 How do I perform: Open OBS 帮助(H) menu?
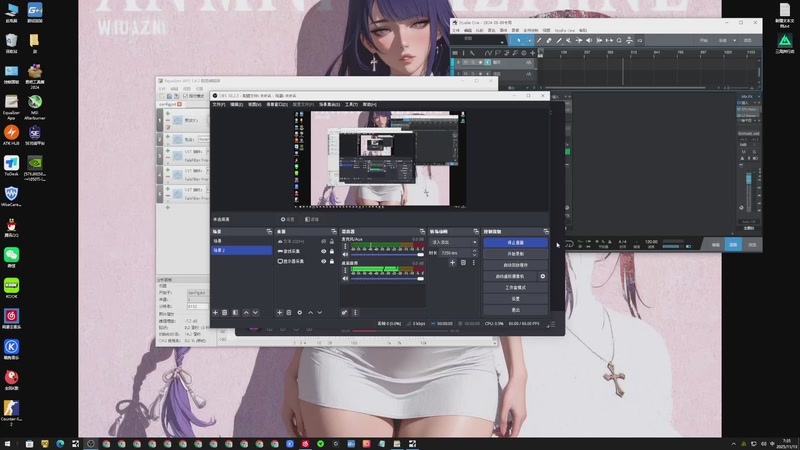pyautogui.click(x=369, y=105)
